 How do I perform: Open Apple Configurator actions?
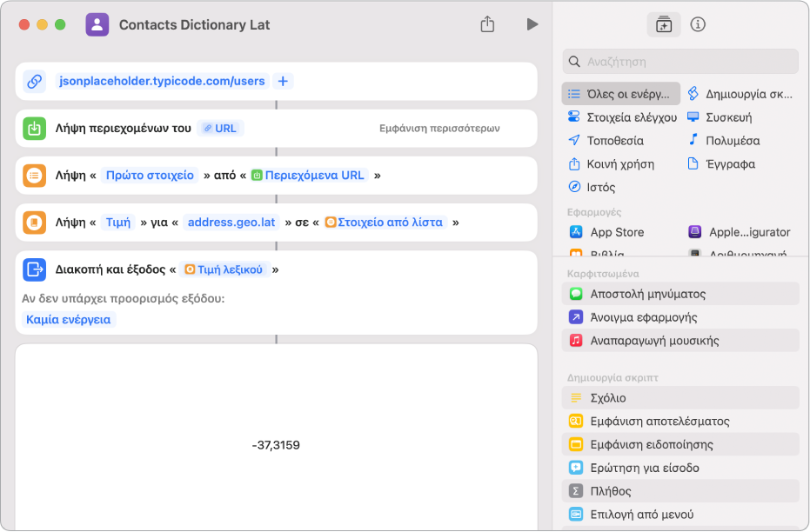[740, 232]
